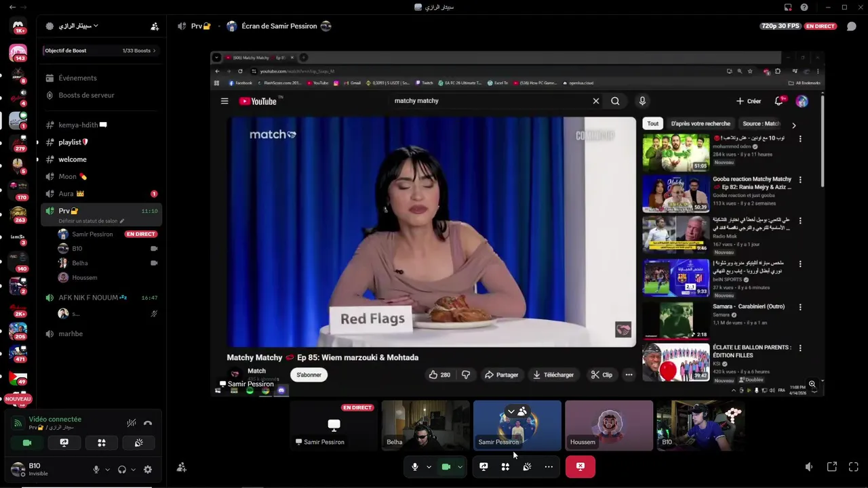Open the chat bubble icon top right
This screenshot has height=488, width=868.
click(x=852, y=26)
